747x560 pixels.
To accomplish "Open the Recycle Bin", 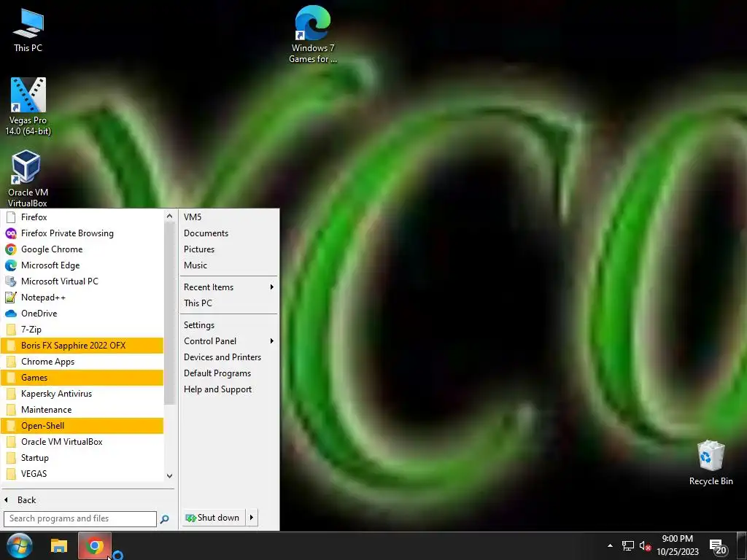I will tap(711, 463).
